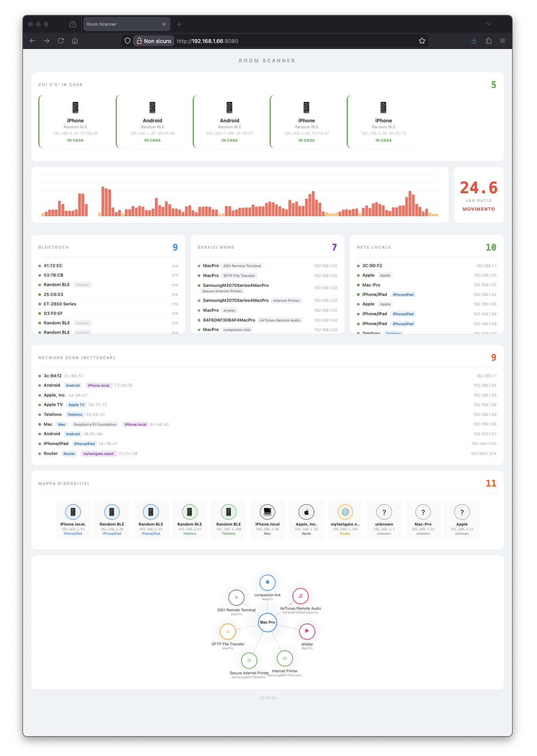Click the central Mac Pro graph node

(267, 622)
